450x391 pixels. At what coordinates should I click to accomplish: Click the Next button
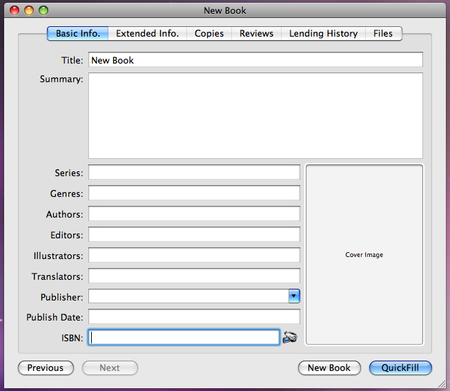(110, 368)
